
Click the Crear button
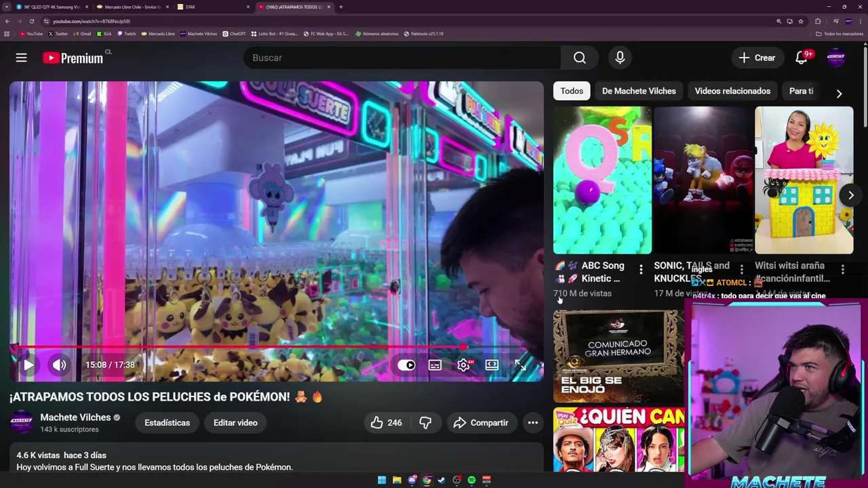coord(757,58)
